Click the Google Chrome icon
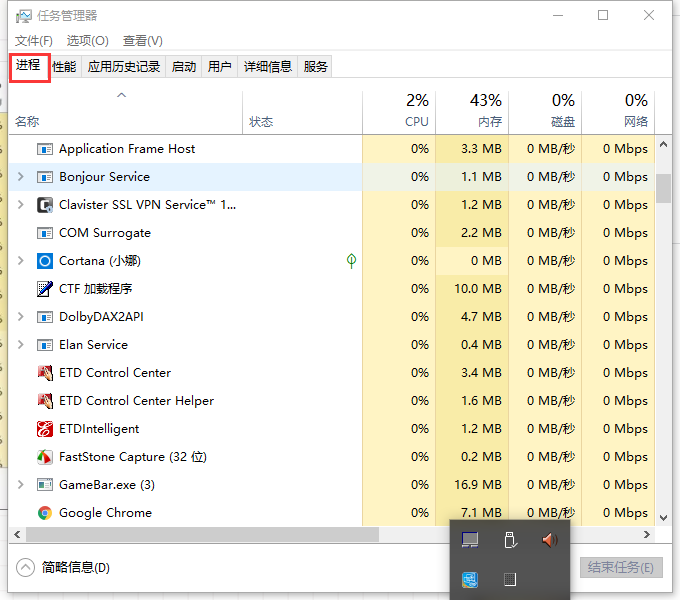The height and width of the screenshot is (600, 680). coord(45,513)
